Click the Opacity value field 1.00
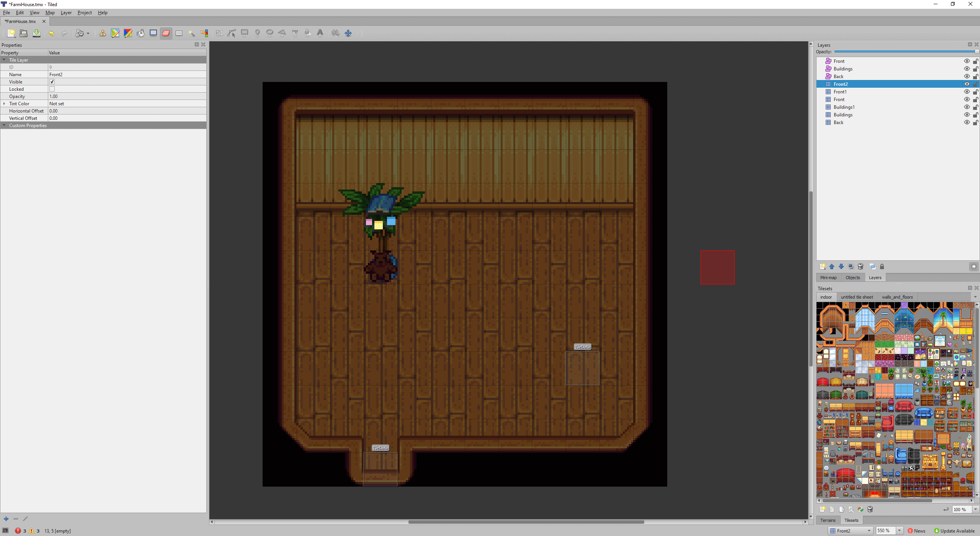The width and height of the screenshot is (980, 536). tap(127, 96)
